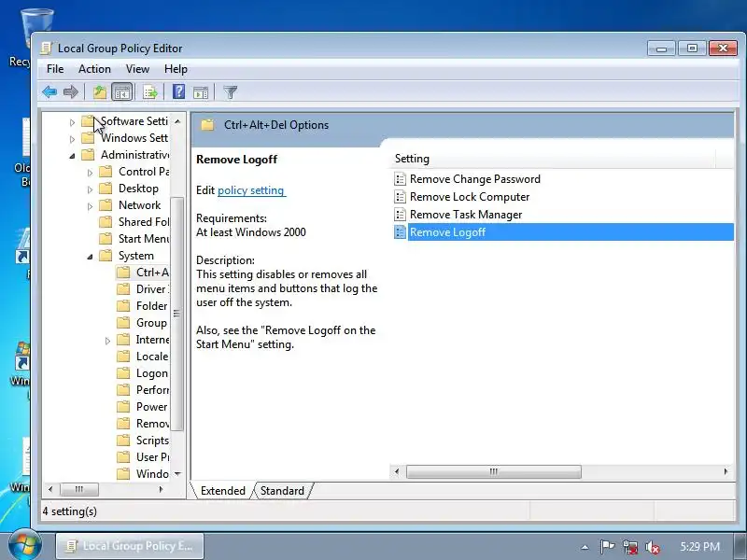The image size is (747, 560).
Task: Show hidden tray icons arrow
Action: click(585, 547)
